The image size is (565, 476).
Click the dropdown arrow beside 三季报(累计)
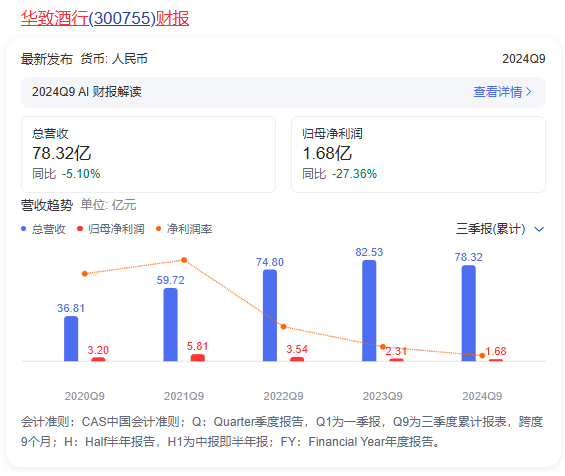[x=539, y=229]
